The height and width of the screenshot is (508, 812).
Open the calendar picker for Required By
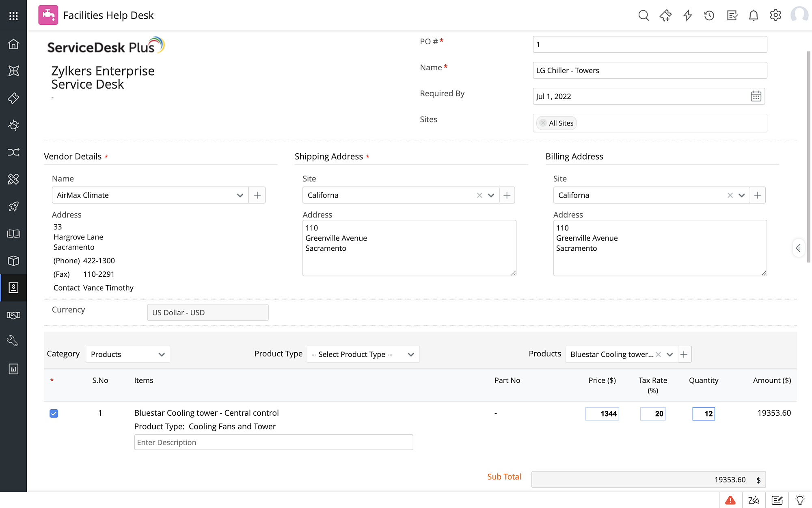pos(756,96)
